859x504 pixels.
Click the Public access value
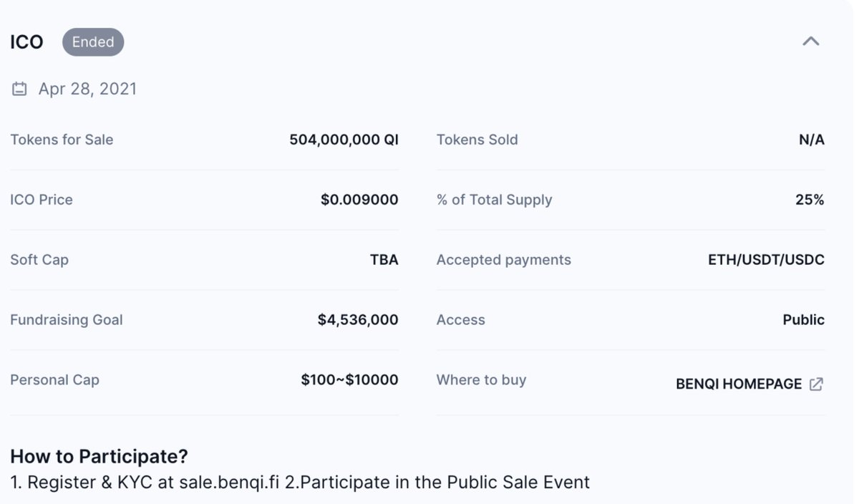[803, 320]
